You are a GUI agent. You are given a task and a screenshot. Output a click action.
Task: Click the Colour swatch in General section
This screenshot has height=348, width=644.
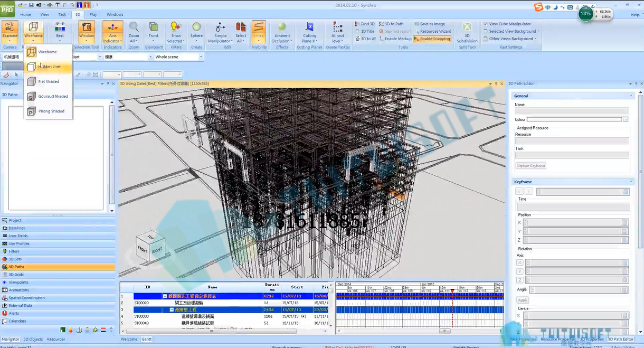click(x=574, y=119)
